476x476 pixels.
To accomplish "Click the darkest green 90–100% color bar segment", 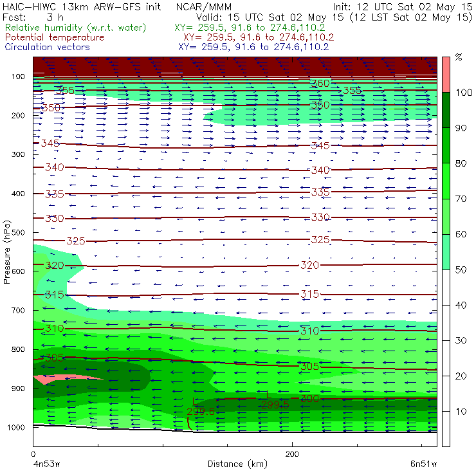I will click(x=446, y=110).
